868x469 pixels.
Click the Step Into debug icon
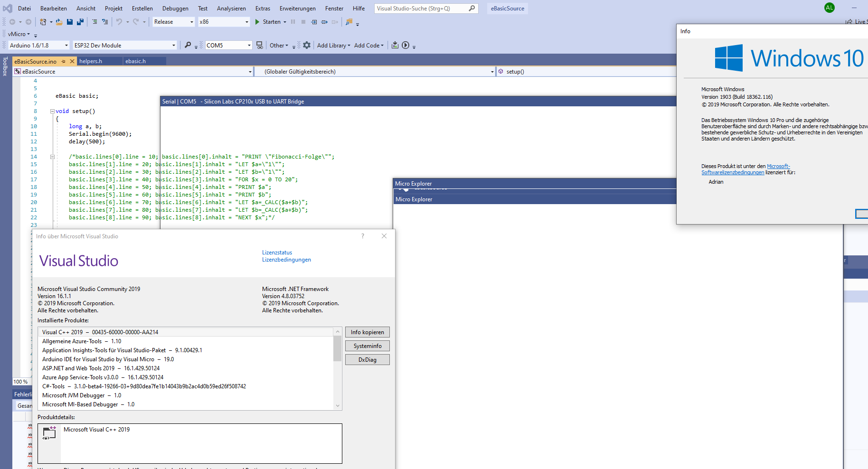point(314,22)
